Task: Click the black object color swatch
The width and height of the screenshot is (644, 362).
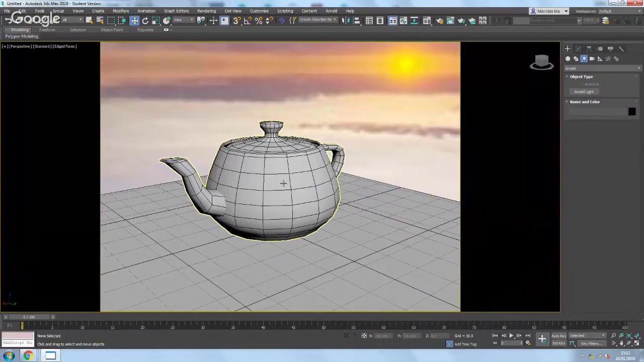Action: [632, 112]
